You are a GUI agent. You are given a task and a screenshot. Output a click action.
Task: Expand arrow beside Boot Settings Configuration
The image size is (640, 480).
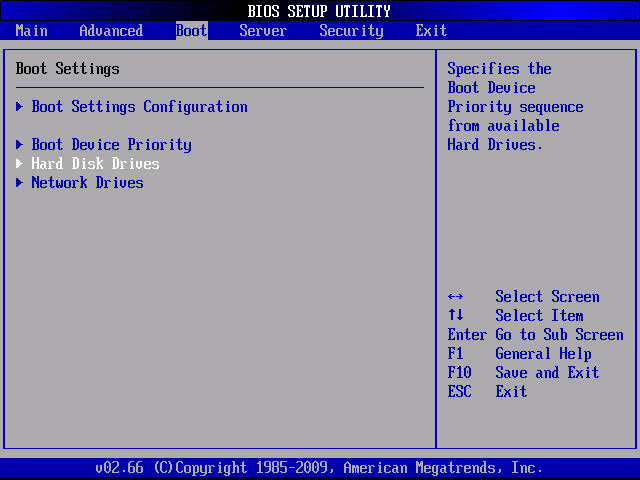19,107
